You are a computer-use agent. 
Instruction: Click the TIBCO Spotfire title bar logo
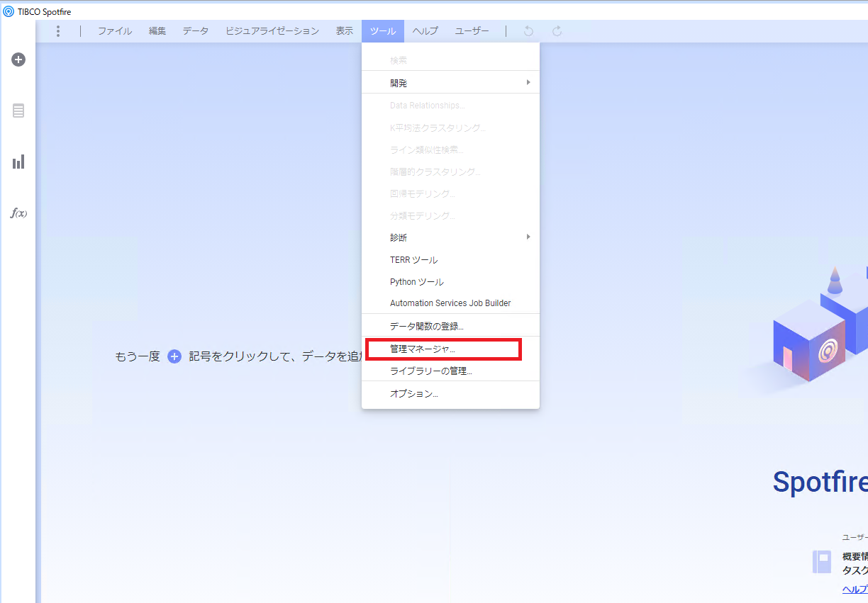point(9,11)
